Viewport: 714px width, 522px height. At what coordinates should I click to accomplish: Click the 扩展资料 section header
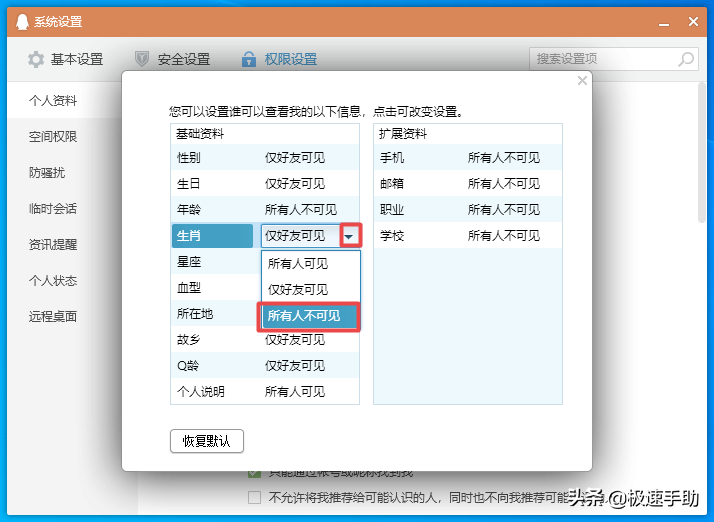coord(403,134)
